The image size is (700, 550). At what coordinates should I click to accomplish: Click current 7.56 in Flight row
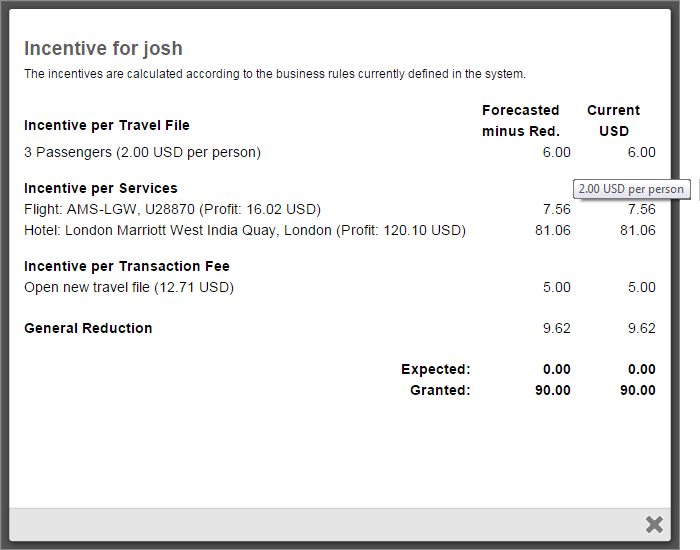click(642, 209)
